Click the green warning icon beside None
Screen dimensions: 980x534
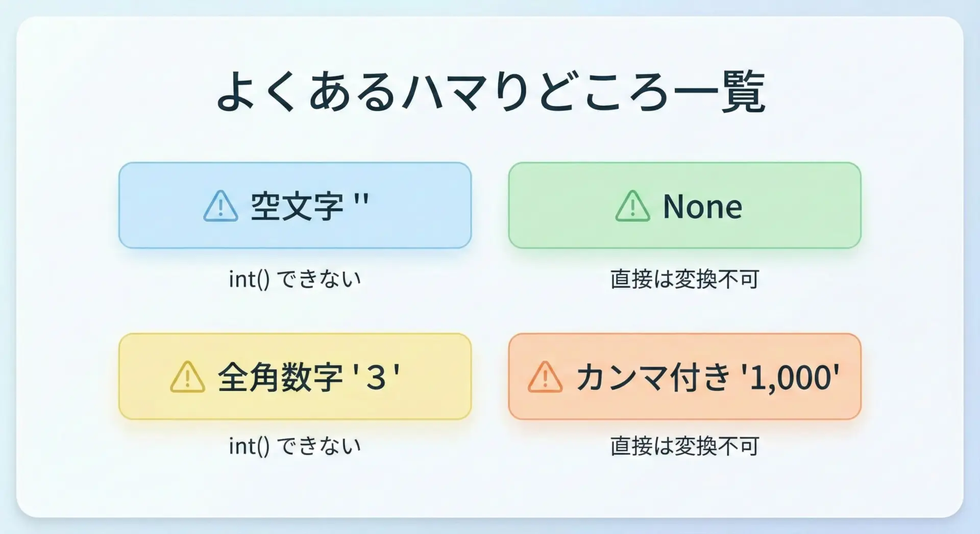(632, 207)
